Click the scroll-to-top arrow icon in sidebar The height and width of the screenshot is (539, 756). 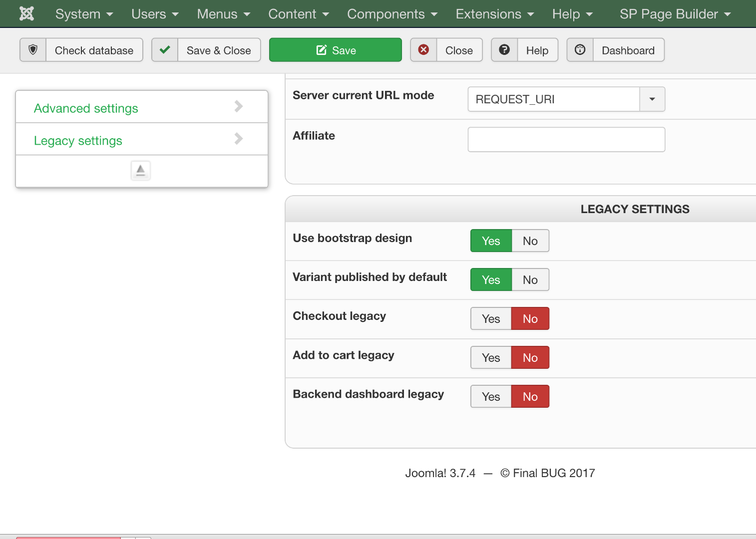(x=141, y=171)
